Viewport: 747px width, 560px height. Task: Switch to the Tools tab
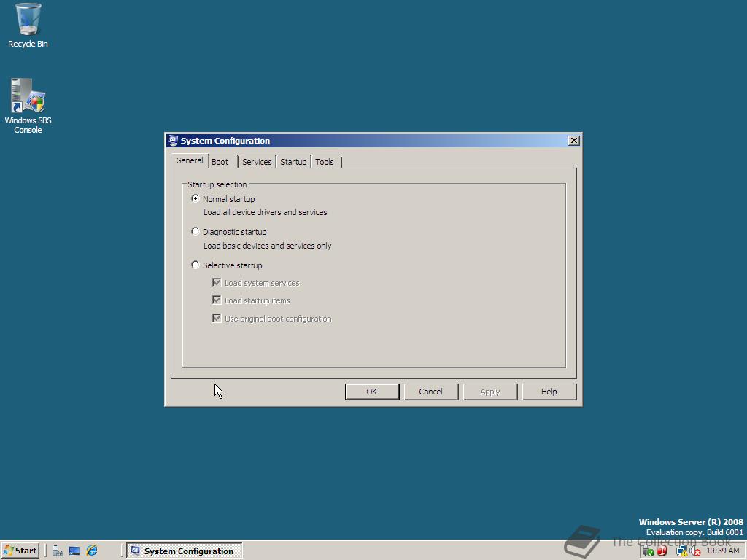tap(325, 162)
